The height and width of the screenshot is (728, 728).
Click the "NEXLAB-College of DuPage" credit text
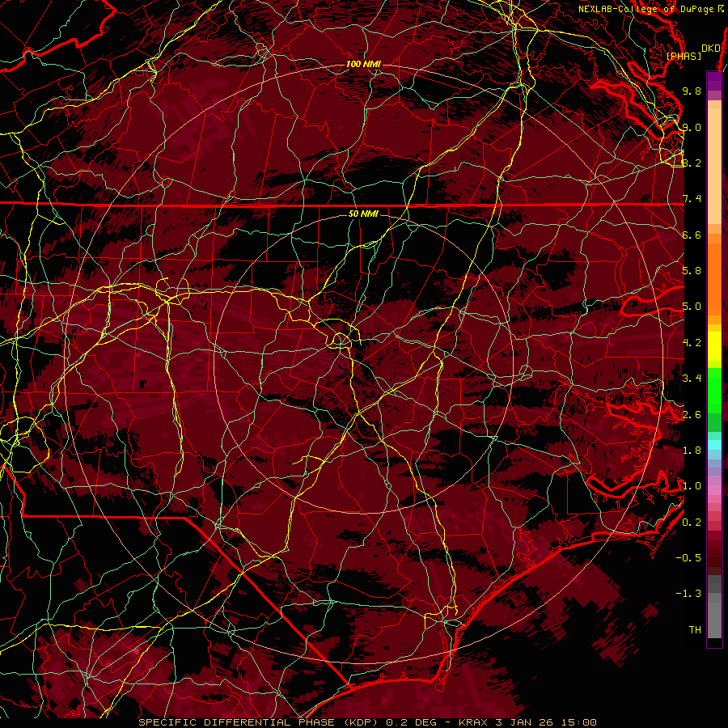point(645,9)
